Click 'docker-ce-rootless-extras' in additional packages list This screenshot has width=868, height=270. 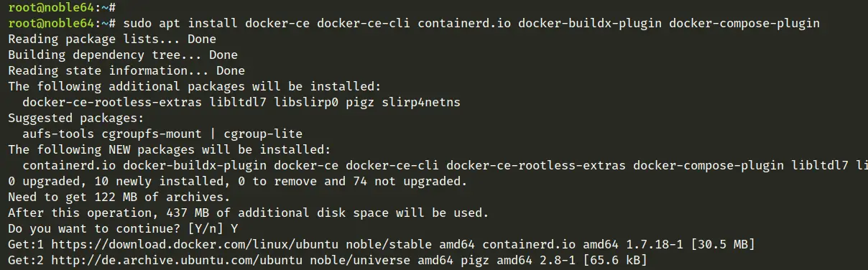click(112, 103)
